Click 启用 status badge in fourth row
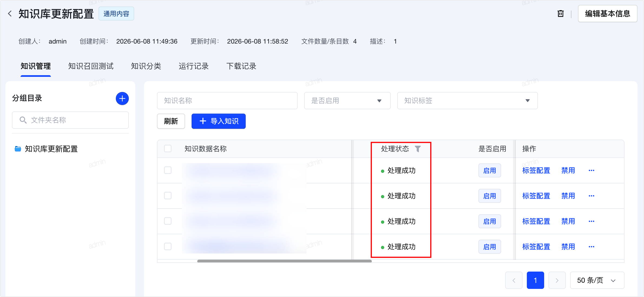Image resolution: width=644 pixels, height=297 pixels. pos(490,247)
